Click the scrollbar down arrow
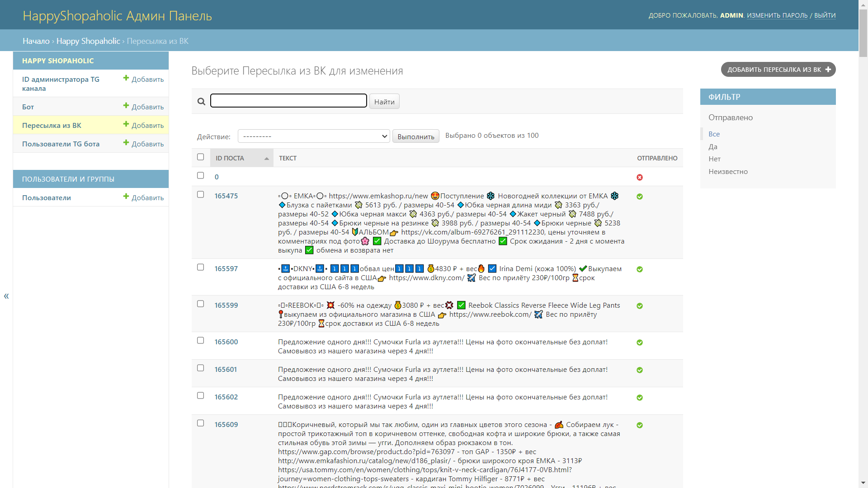Image resolution: width=868 pixels, height=488 pixels. pos(863,483)
